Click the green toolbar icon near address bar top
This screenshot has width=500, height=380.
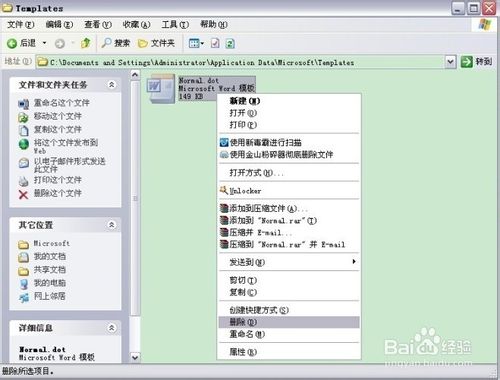click(x=230, y=43)
